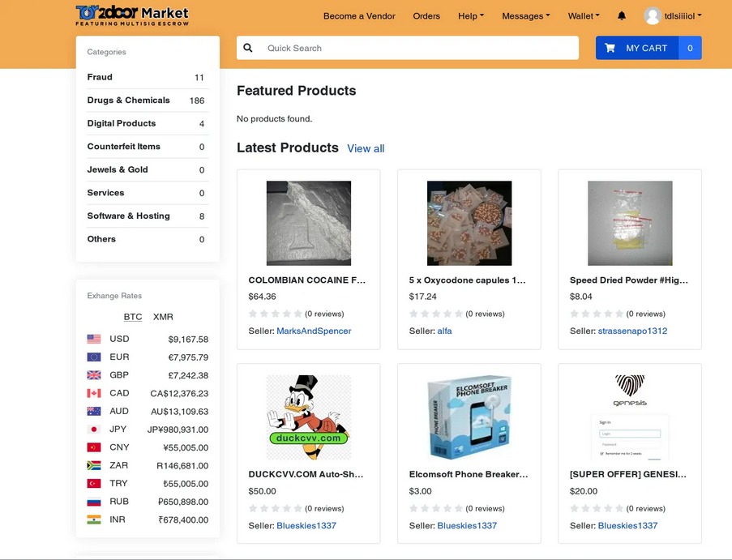Open the Drugs & Chemicals category
732x560 pixels.
127,100
